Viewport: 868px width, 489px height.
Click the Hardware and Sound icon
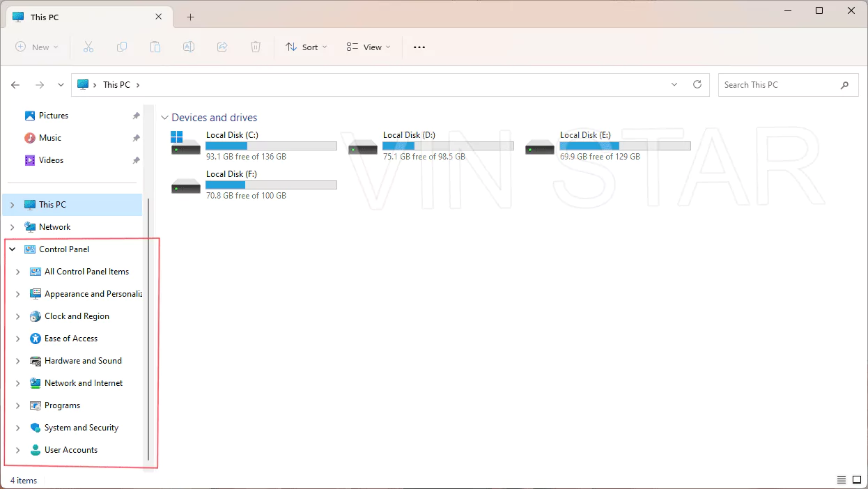(36, 361)
